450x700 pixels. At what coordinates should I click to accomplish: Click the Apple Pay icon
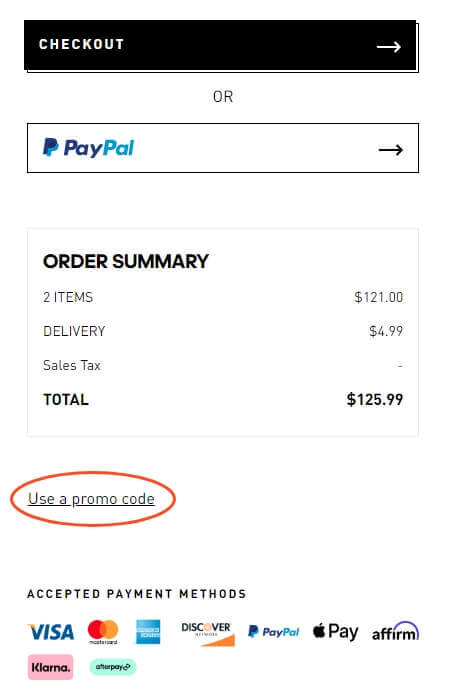click(335, 632)
